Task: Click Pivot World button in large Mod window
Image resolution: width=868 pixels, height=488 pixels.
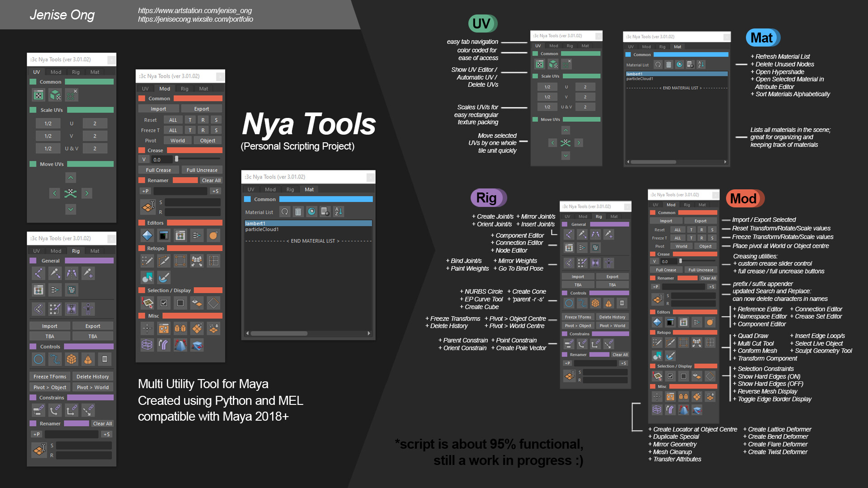Action: (178, 141)
